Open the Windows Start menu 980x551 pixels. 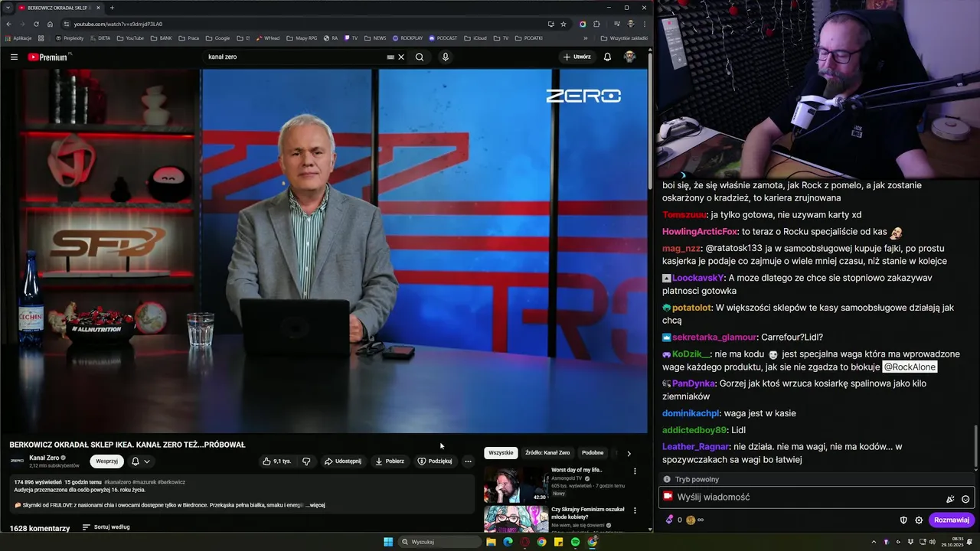(388, 542)
